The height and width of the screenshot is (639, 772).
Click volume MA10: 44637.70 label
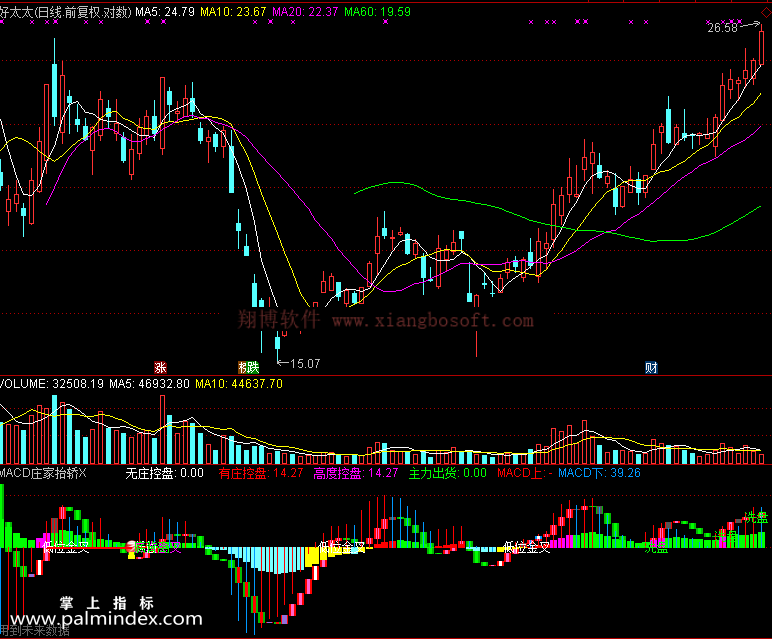pos(239,383)
